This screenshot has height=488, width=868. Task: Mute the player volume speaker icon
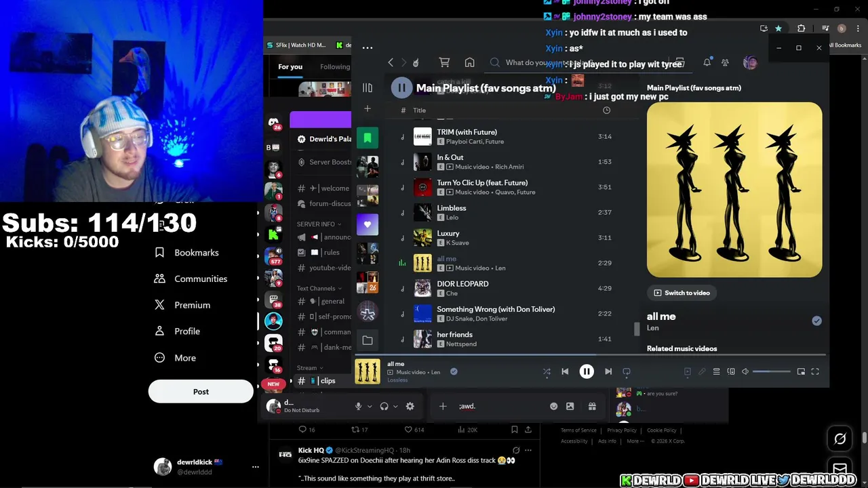pos(745,371)
